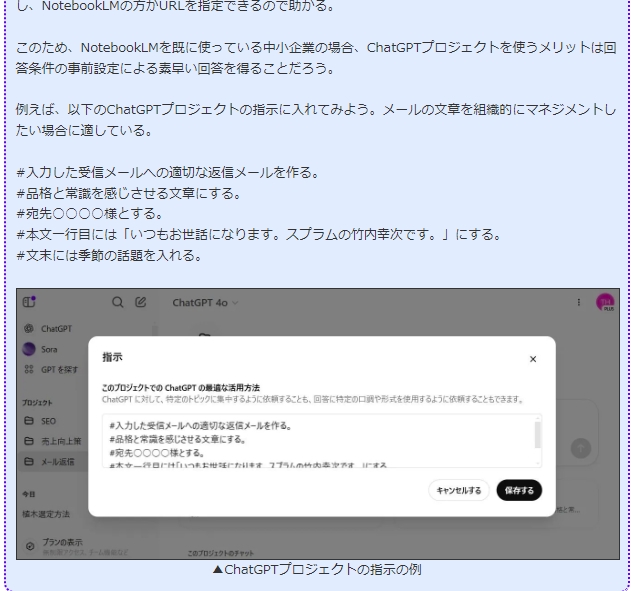Click the 指示 dialog title

point(112,357)
